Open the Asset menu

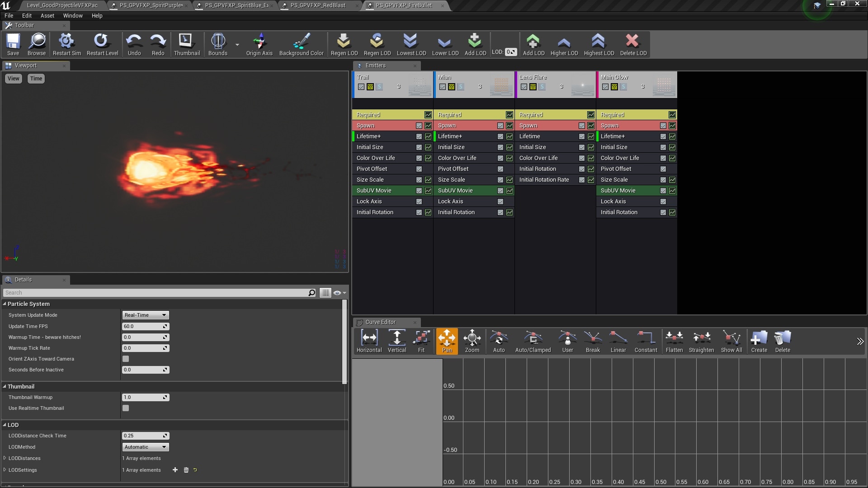pyautogui.click(x=47, y=15)
